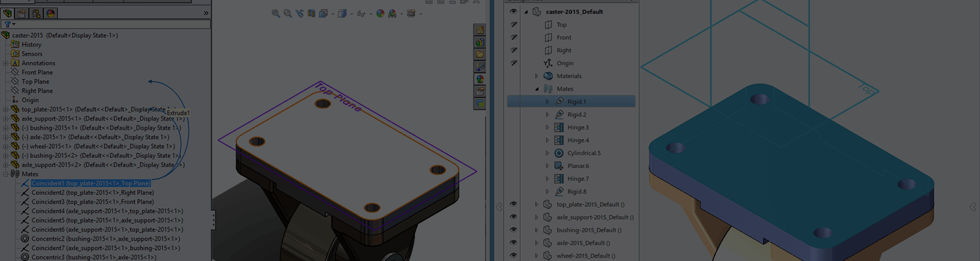This screenshot has width=980, height=261.
Task: Select Front Plane in the SolidWorks tree
Action: click(x=37, y=72)
